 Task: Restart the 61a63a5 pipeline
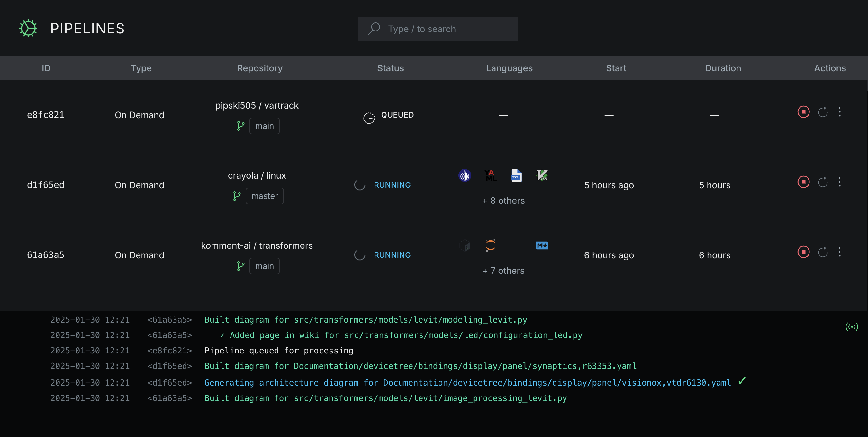pyautogui.click(x=823, y=252)
